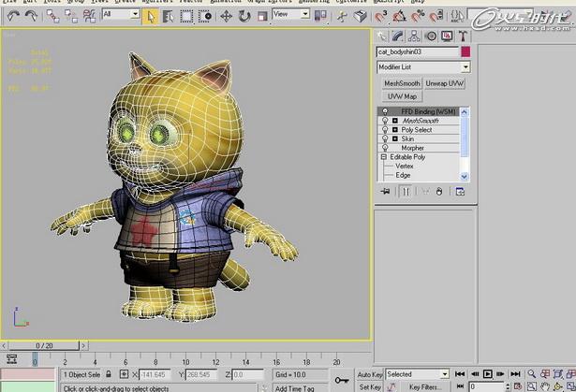Click the Play Animation button
Screen dimensions: 576x392
[x=487, y=374]
